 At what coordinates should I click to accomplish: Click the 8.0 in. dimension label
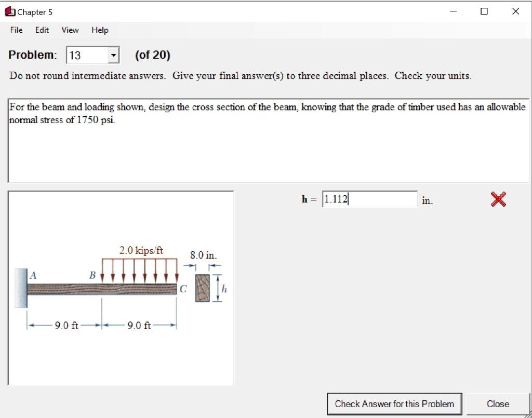point(202,255)
